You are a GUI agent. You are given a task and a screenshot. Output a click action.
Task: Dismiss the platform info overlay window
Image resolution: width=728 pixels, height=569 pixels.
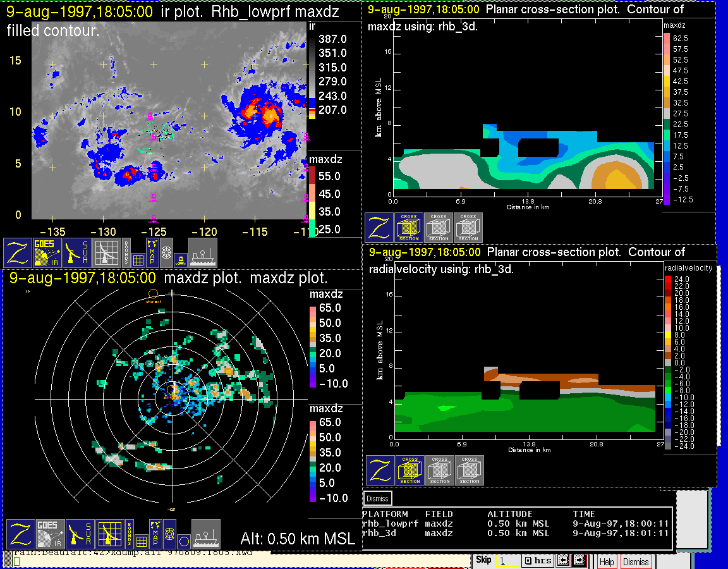pos(377,498)
